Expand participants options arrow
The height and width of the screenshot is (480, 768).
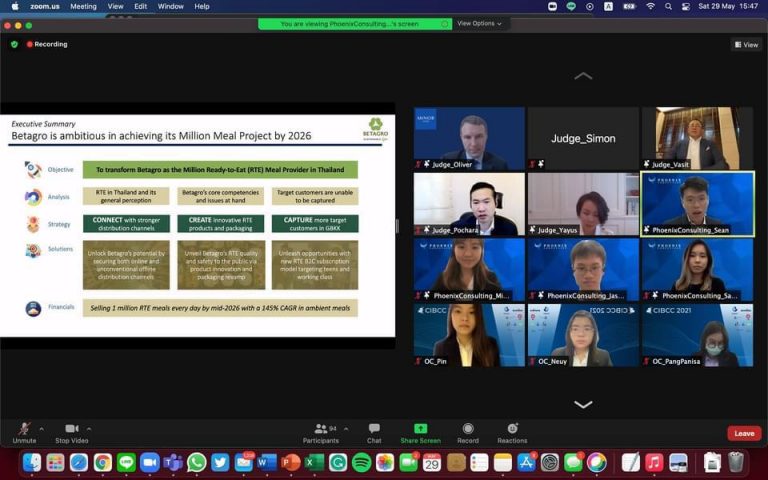346,429
